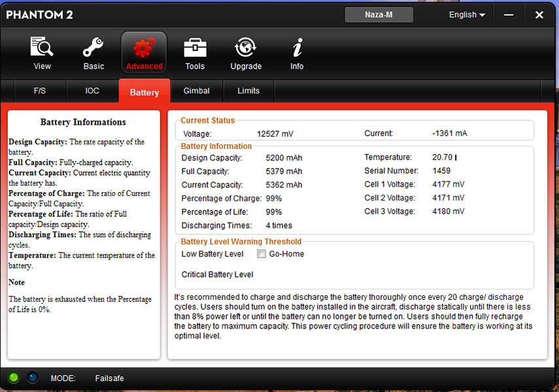Click the MODE: label in status bar
The image size is (559, 392).
tap(63, 378)
